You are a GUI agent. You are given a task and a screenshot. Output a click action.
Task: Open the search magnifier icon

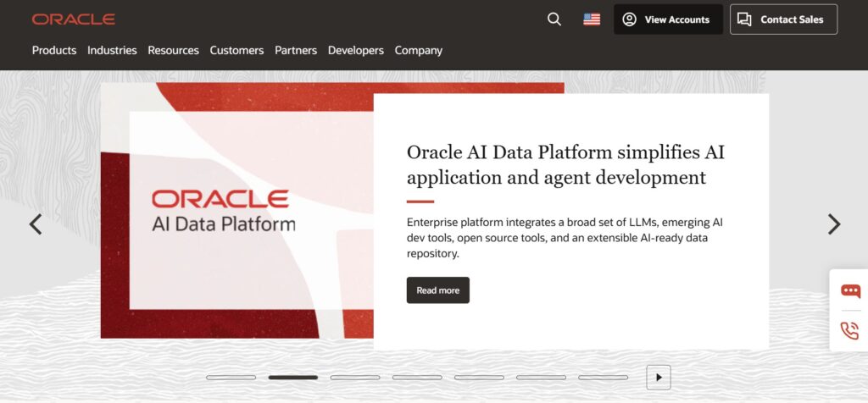pos(554,19)
